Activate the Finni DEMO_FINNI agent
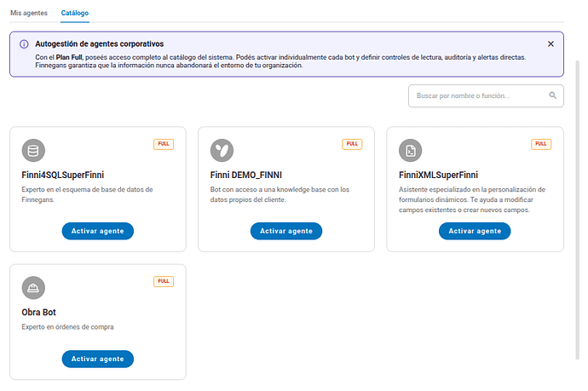The image size is (588, 391). pyautogui.click(x=286, y=231)
